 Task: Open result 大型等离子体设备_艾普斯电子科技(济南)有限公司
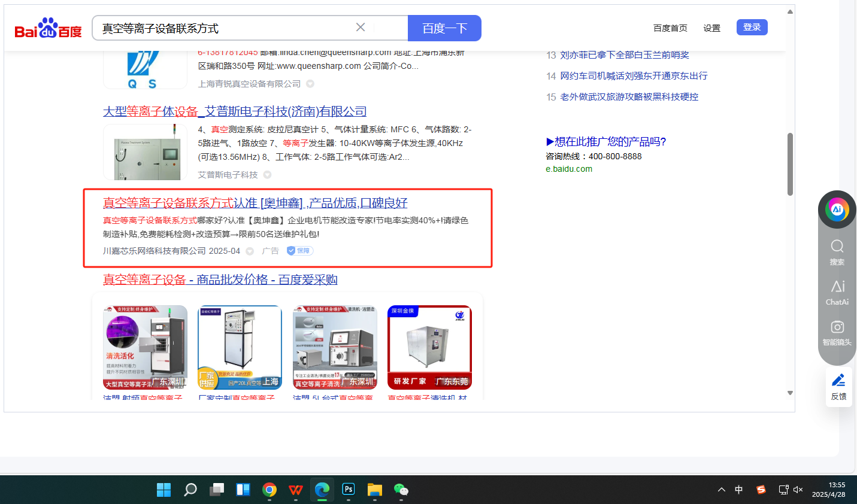click(x=235, y=111)
